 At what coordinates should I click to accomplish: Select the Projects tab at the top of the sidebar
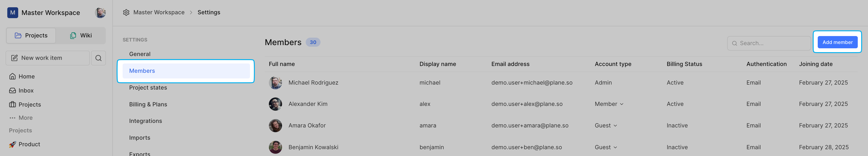point(31,36)
